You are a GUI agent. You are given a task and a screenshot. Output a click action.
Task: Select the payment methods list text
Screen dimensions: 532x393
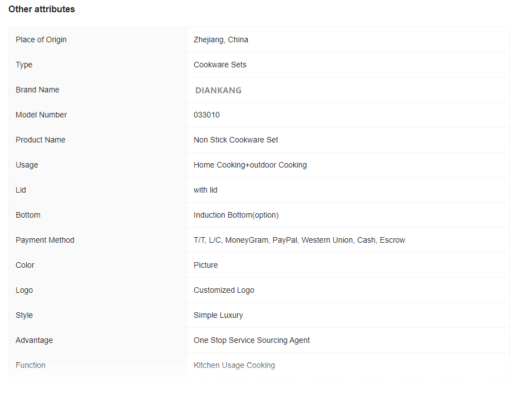(x=299, y=240)
